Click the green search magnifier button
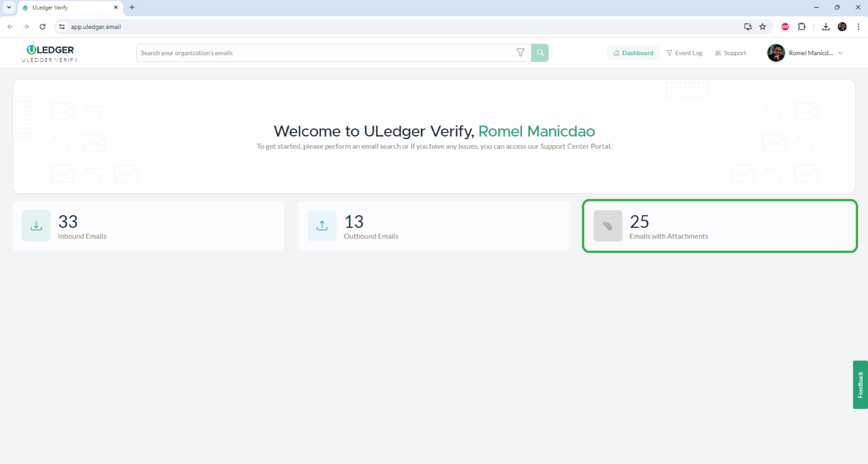The image size is (868, 464). (x=540, y=53)
